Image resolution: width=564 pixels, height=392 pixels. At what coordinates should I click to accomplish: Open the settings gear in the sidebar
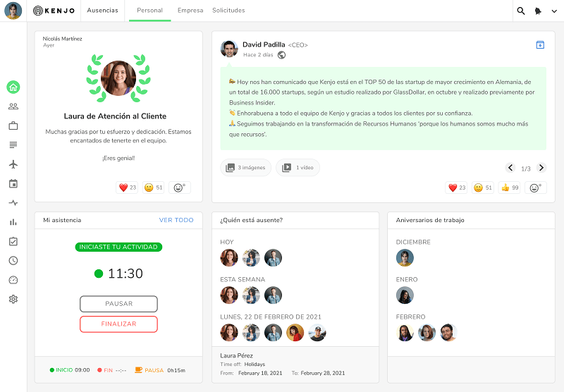13,299
